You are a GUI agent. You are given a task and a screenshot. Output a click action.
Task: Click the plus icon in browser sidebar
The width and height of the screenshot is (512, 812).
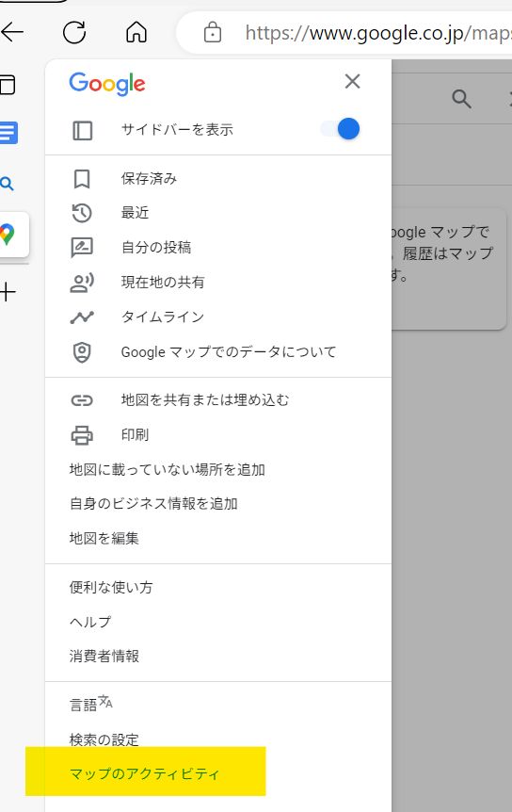point(8,293)
